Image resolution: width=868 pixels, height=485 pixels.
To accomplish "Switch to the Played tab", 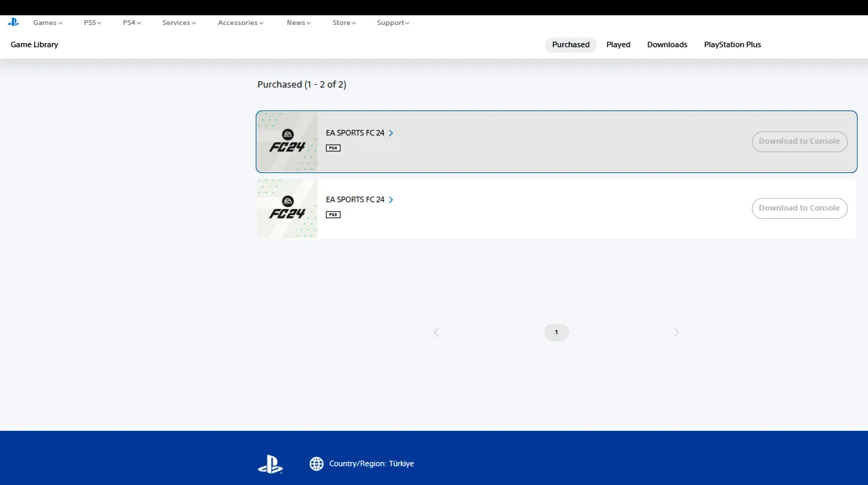I will [x=618, y=44].
